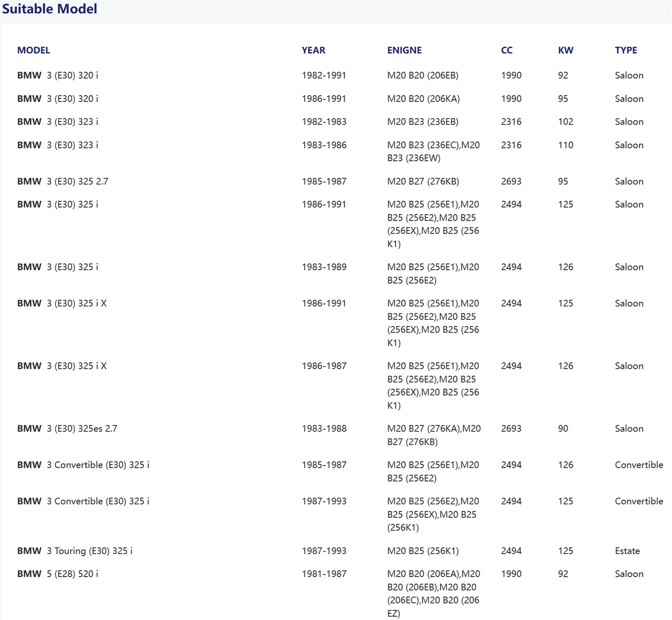Select the MODEL column header

34,50
